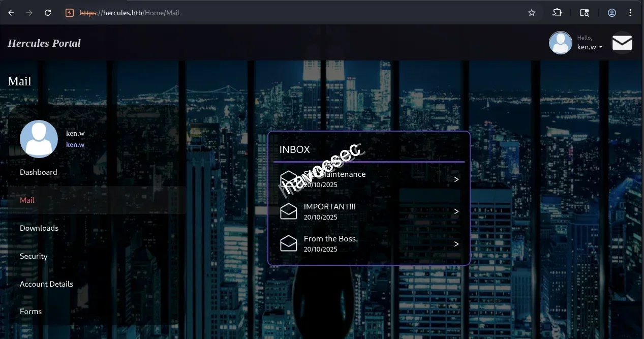Click the mail envelope icon in header
The image size is (644, 339).
pyautogui.click(x=622, y=43)
